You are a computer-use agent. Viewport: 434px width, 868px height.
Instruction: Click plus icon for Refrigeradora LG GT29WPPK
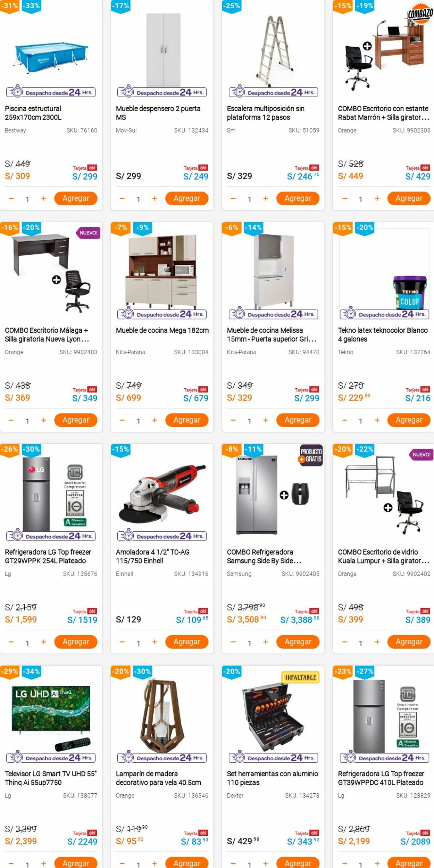click(x=43, y=642)
